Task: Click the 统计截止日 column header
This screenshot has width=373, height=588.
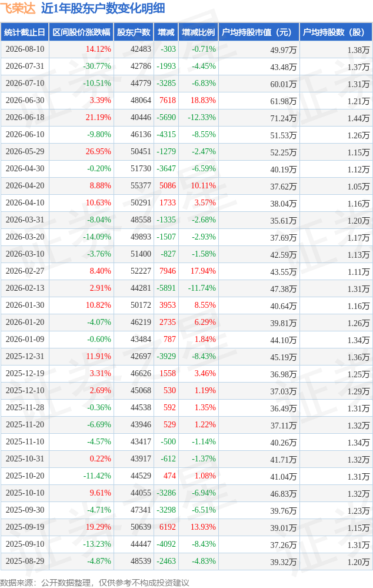Action: [25, 32]
